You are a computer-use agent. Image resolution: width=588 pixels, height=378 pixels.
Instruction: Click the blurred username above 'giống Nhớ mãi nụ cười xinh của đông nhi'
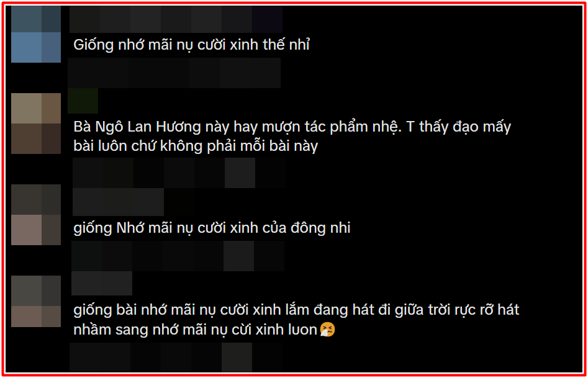[x=118, y=202]
